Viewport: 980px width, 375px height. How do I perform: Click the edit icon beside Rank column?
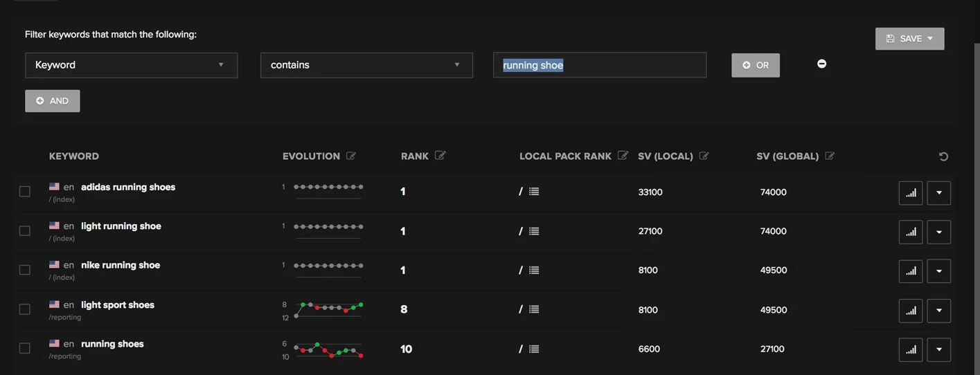440,156
